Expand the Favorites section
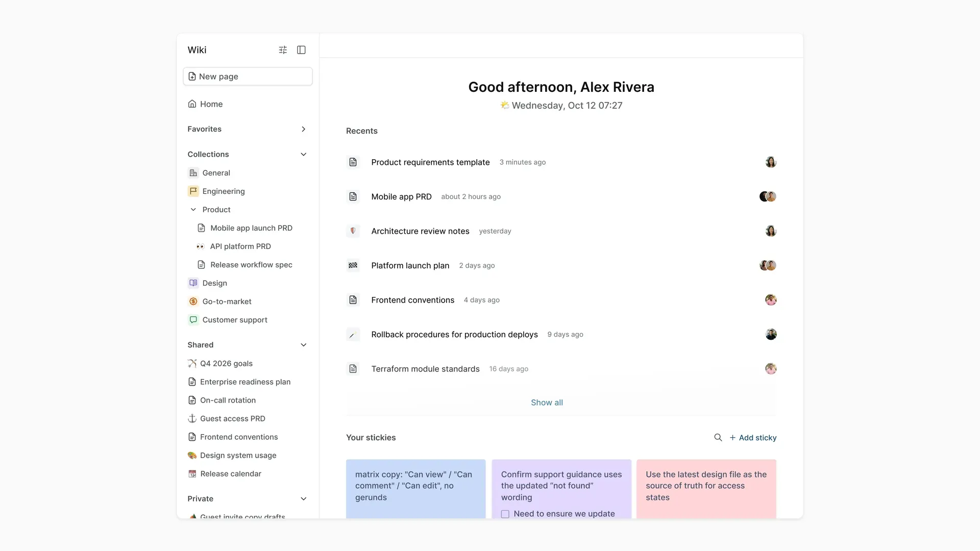The height and width of the screenshot is (551, 980). (303, 129)
